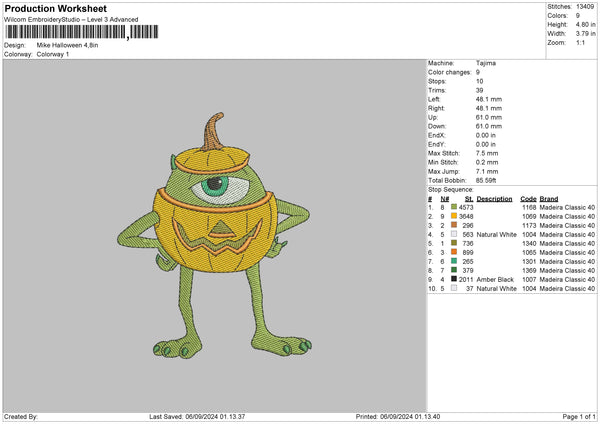
Task: Click thread code '1168' in stop 1
Action: click(x=529, y=207)
